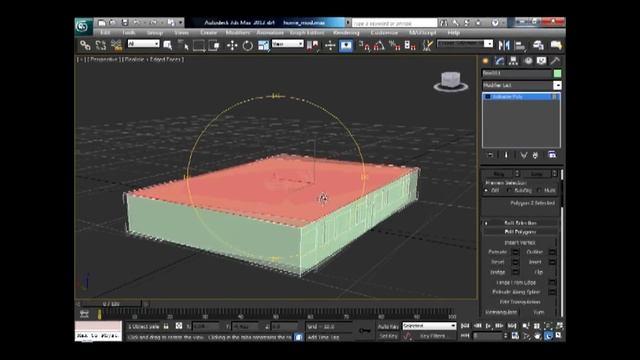Open the Modify command panel tab

[500, 61]
